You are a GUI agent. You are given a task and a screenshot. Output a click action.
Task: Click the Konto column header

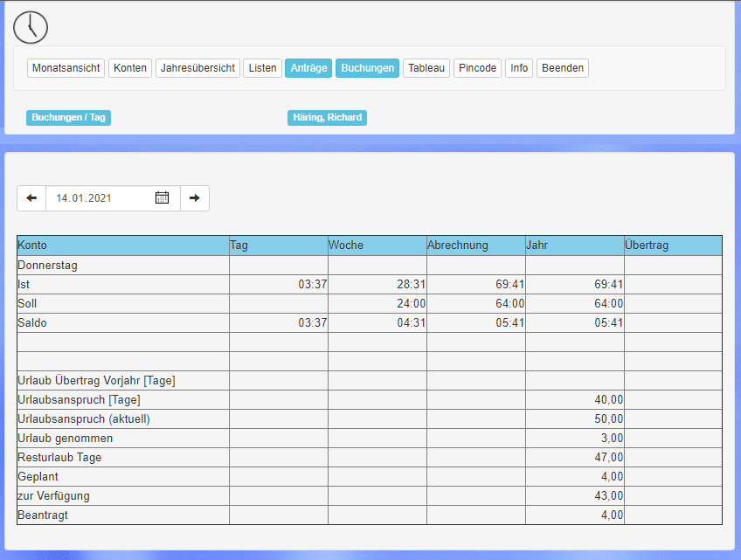[122, 245]
